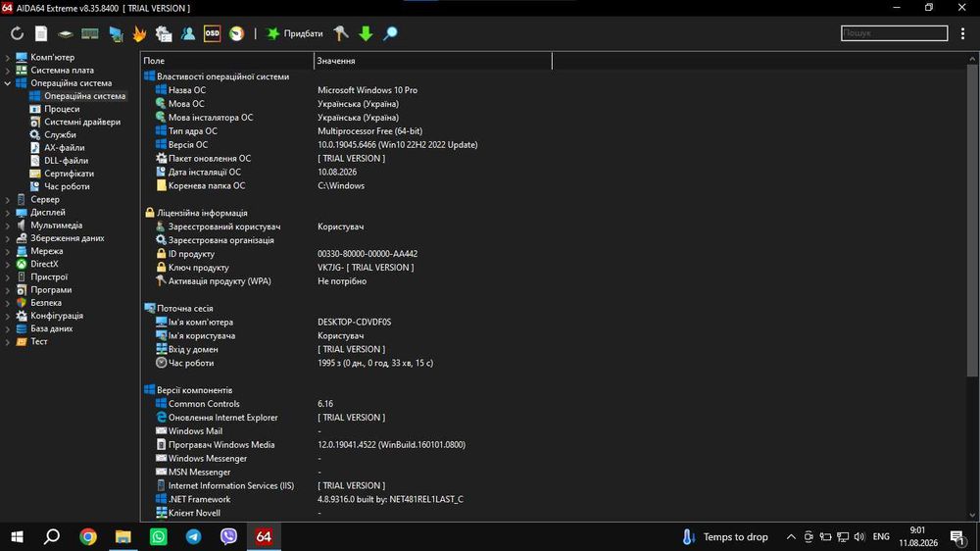
Task: Start the stability test flame icon
Action: coord(139,33)
